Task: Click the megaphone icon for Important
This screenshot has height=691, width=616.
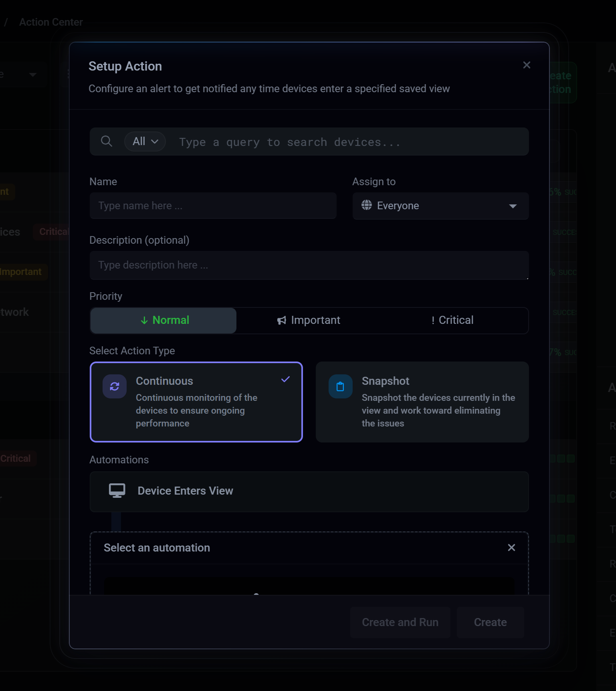Action: pyautogui.click(x=282, y=320)
